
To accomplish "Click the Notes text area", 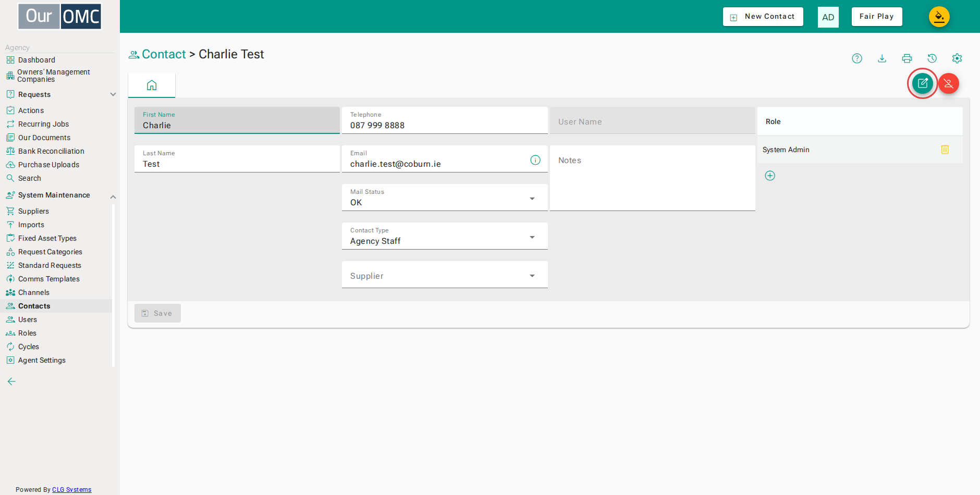I will coord(653,178).
